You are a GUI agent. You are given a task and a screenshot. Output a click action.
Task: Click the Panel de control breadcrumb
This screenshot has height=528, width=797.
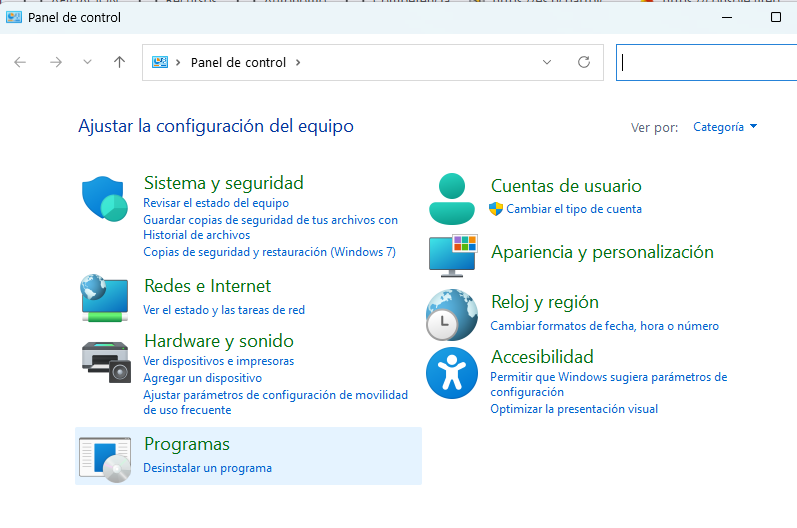coord(238,63)
